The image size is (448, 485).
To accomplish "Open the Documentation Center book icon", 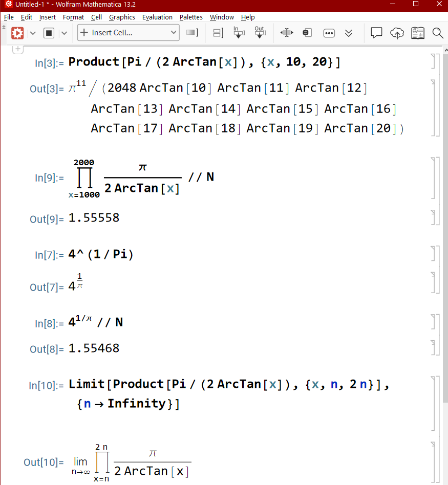I will coord(418,33).
